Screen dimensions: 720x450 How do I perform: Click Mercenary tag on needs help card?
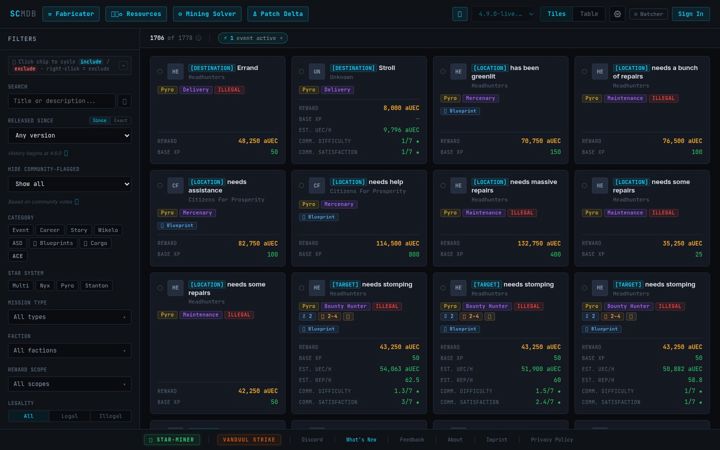point(339,204)
